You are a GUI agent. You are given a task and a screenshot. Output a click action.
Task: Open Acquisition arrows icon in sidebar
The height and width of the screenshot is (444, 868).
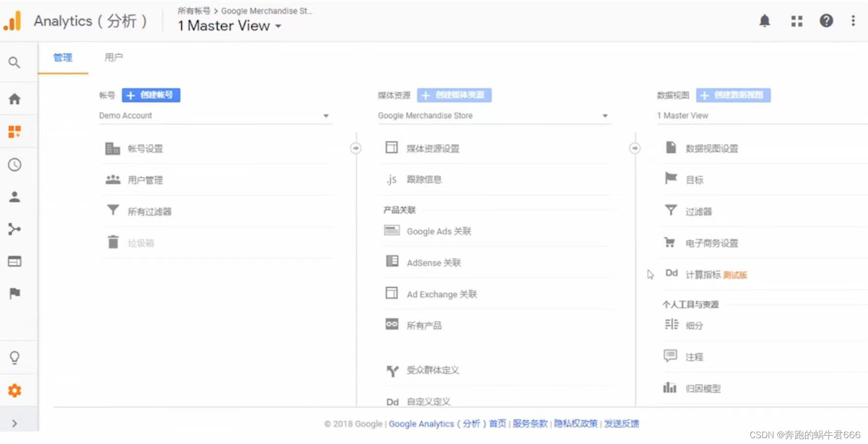coord(15,229)
